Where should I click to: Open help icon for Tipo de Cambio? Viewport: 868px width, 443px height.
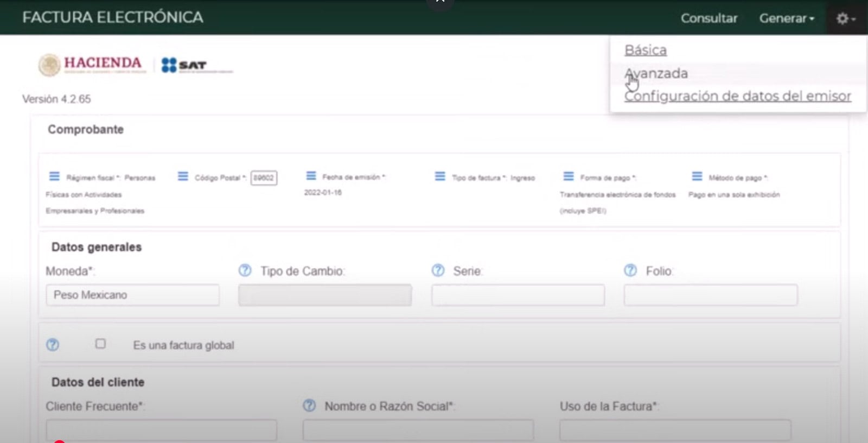[x=245, y=270]
